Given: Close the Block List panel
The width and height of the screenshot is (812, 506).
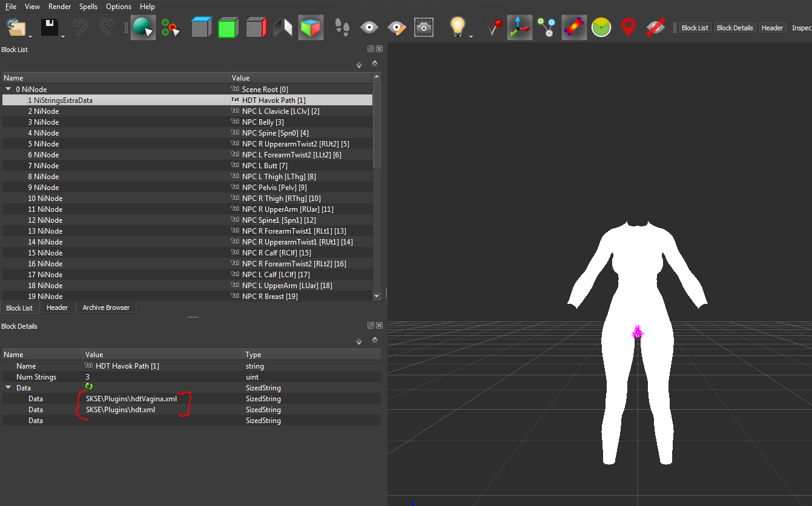Looking at the screenshot, I should [x=379, y=49].
